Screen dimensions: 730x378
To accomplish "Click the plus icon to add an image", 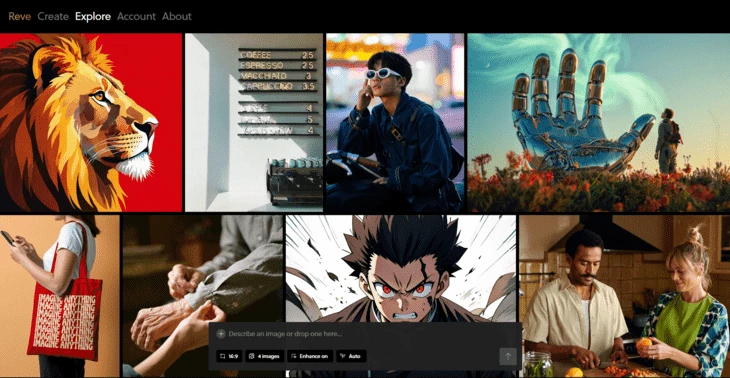I will (221, 334).
